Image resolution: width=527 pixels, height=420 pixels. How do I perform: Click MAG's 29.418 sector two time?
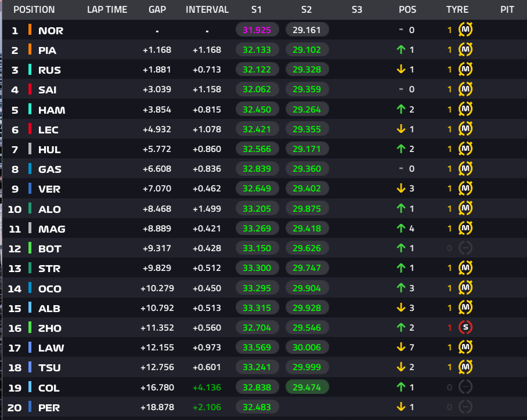coord(307,229)
